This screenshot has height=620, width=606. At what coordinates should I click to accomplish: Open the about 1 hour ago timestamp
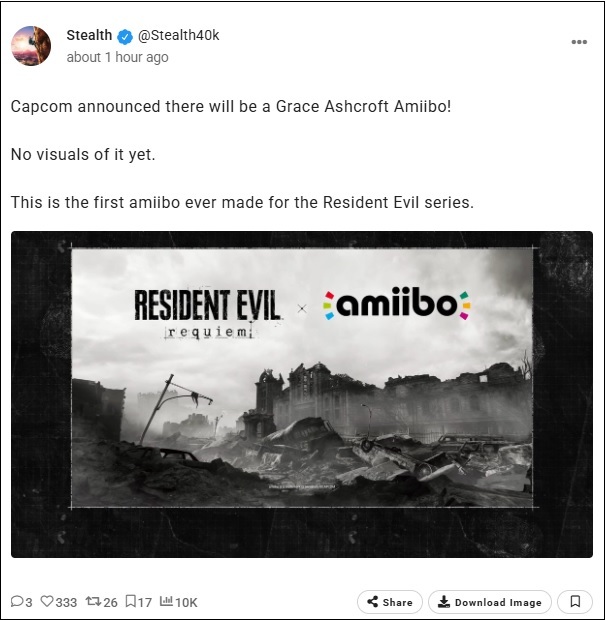click(x=117, y=57)
